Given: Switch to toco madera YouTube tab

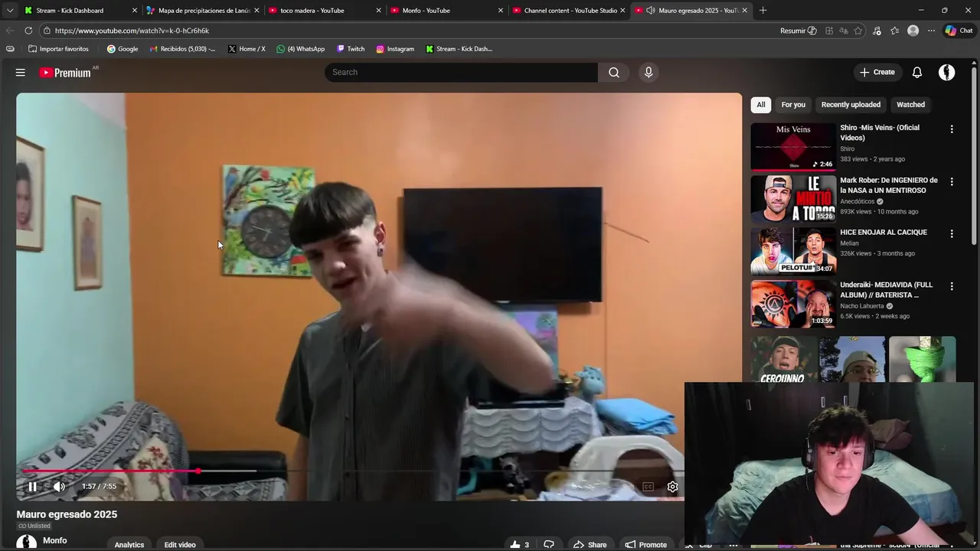Looking at the screenshot, I should [325, 11].
